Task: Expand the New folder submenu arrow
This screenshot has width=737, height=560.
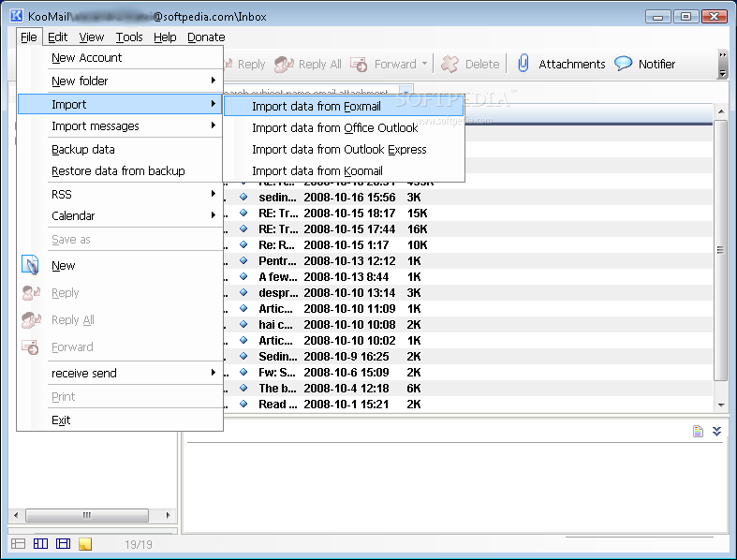Action: 214,81
